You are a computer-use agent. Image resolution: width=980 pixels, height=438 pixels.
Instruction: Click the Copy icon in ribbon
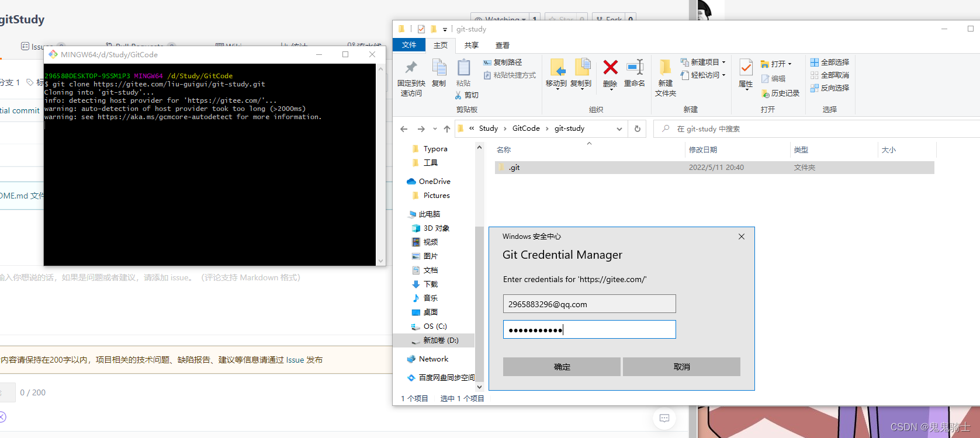[439, 68]
